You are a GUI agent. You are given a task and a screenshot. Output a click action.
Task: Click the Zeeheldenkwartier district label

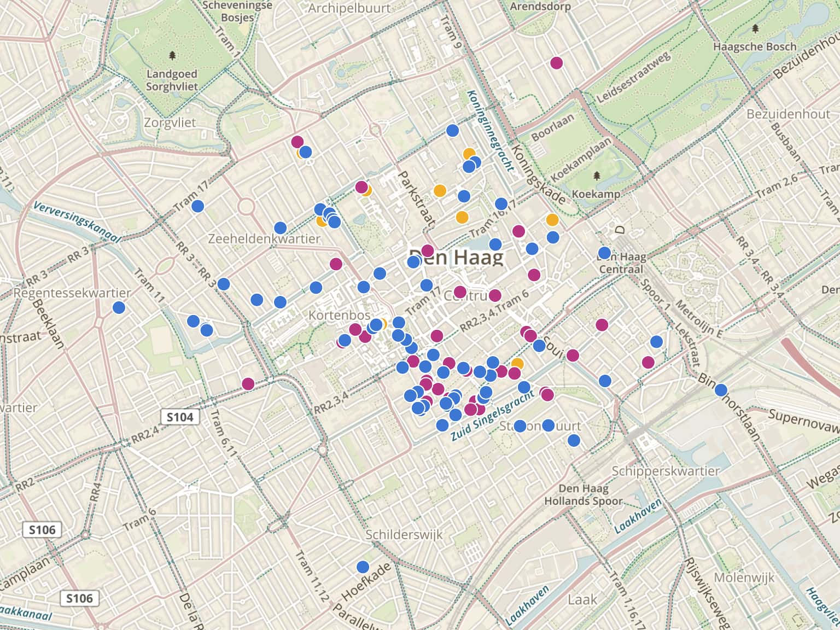(x=264, y=239)
